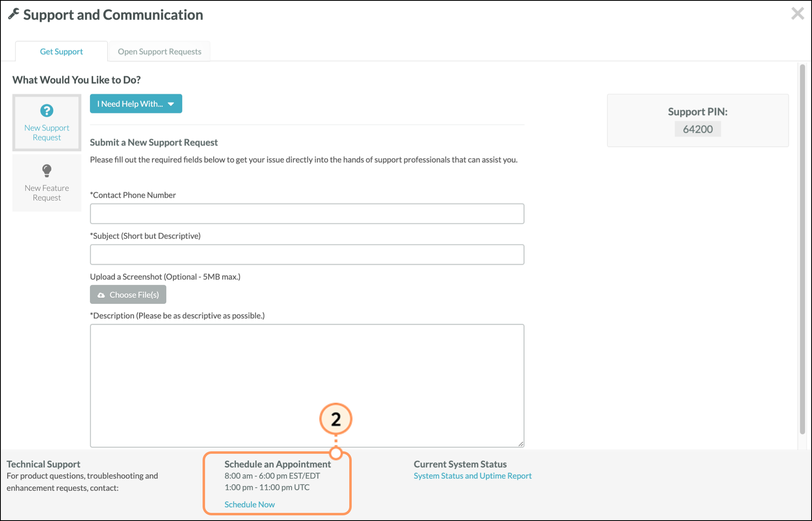The width and height of the screenshot is (812, 521).
Task: Click the Submit a New Support Request heading
Action: tap(154, 142)
